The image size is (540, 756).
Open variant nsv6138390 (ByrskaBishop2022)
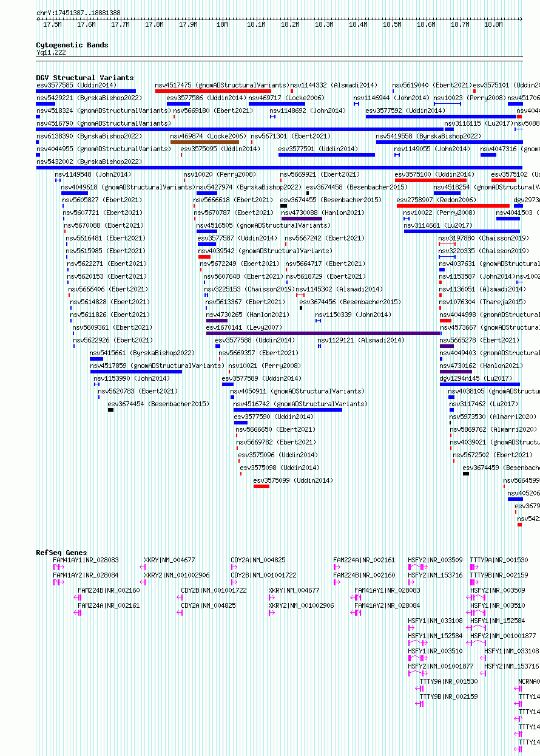pos(89,136)
